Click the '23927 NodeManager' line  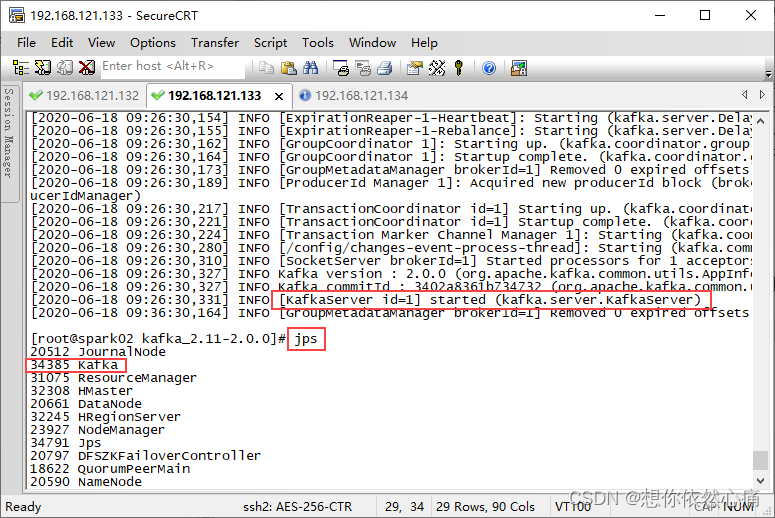pos(97,430)
